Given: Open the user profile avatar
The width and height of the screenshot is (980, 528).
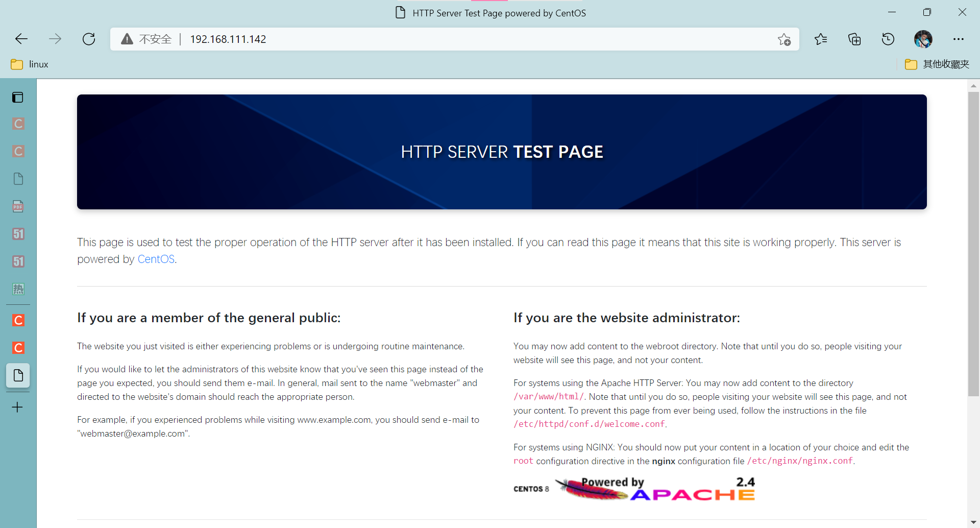Looking at the screenshot, I should pyautogui.click(x=923, y=39).
